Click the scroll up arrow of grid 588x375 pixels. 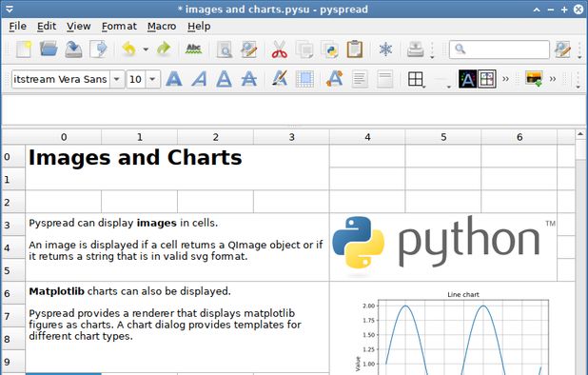[580, 134]
